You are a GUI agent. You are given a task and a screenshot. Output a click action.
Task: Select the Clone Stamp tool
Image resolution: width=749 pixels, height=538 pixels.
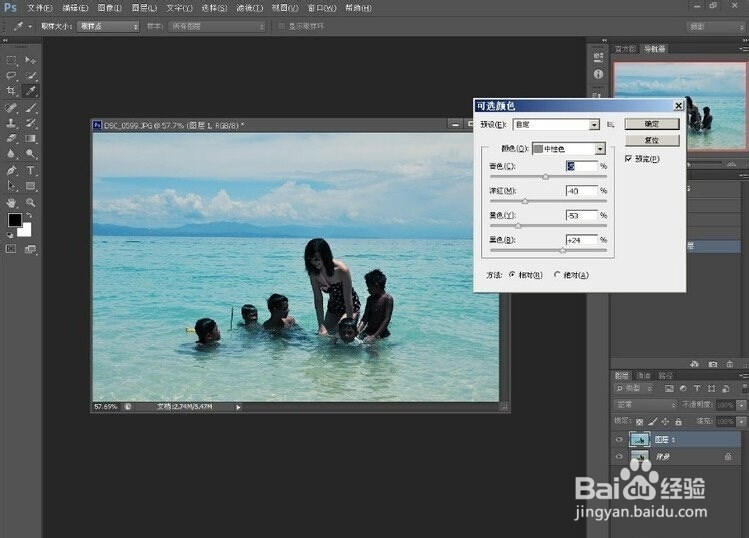(x=11, y=123)
